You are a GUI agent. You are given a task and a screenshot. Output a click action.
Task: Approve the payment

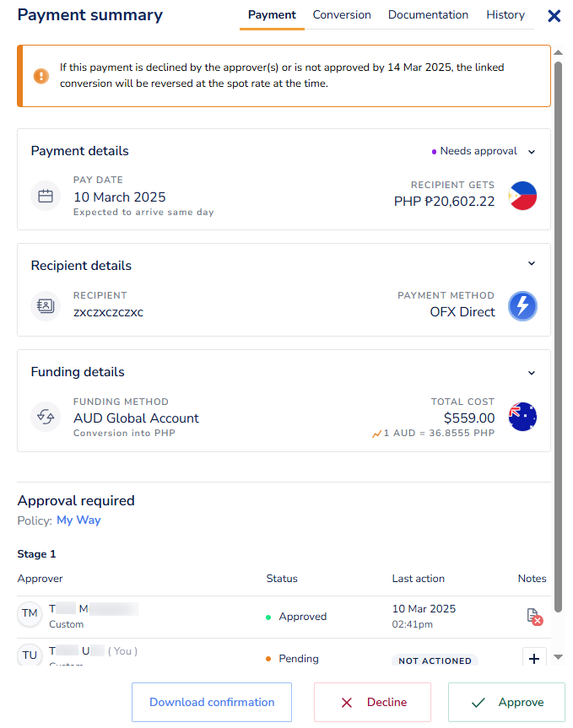[x=505, y=702]
